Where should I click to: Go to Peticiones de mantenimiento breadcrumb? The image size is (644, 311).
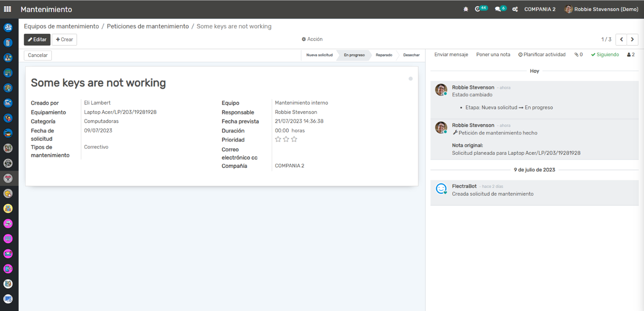pos(148,26)
